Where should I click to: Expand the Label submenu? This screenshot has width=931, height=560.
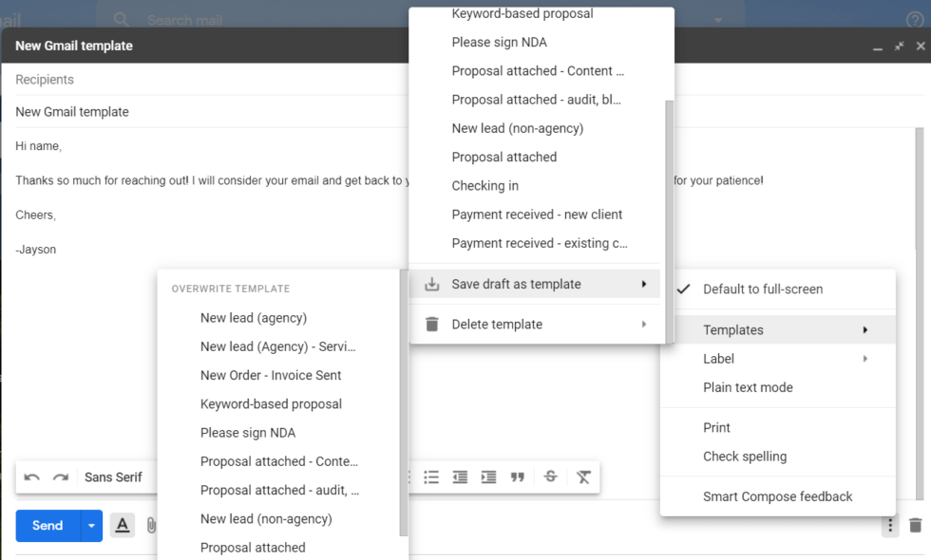pos(719,359)
